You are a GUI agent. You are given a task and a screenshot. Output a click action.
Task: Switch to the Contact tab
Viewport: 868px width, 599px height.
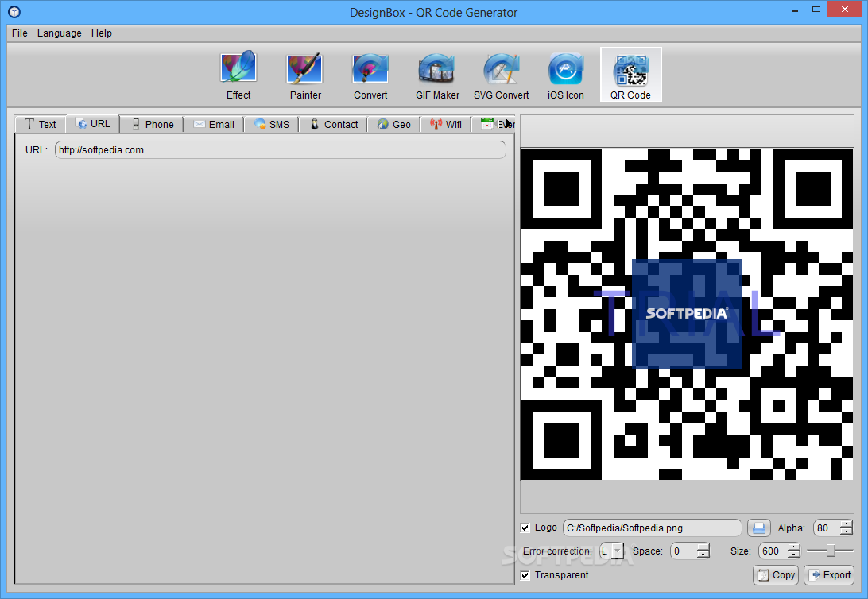pyautogui.click(x=333, y=125)
